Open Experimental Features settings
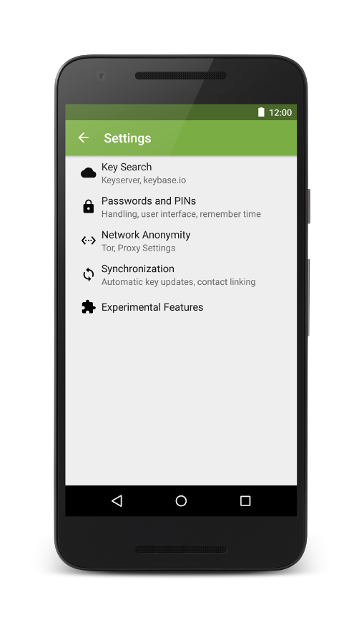Viewport: 364px width, 625px height. [181, 307]
